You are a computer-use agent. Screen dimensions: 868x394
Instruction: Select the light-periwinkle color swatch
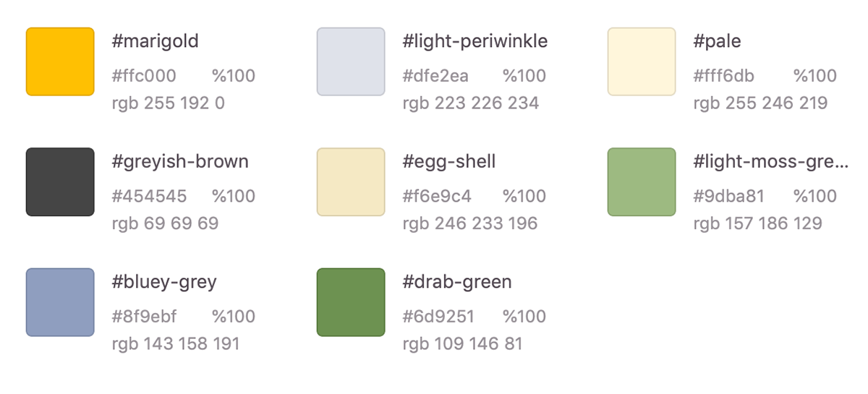[351, 61]
